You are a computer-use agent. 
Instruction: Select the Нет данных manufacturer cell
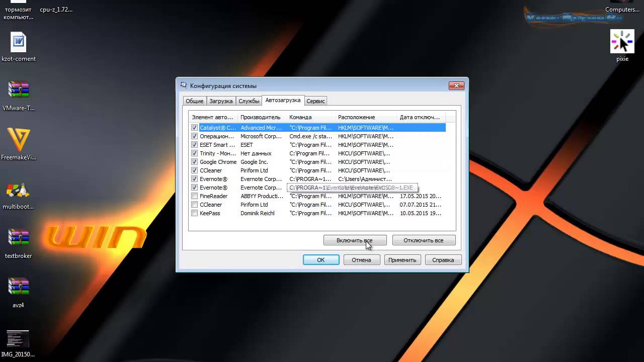[256, 153]
